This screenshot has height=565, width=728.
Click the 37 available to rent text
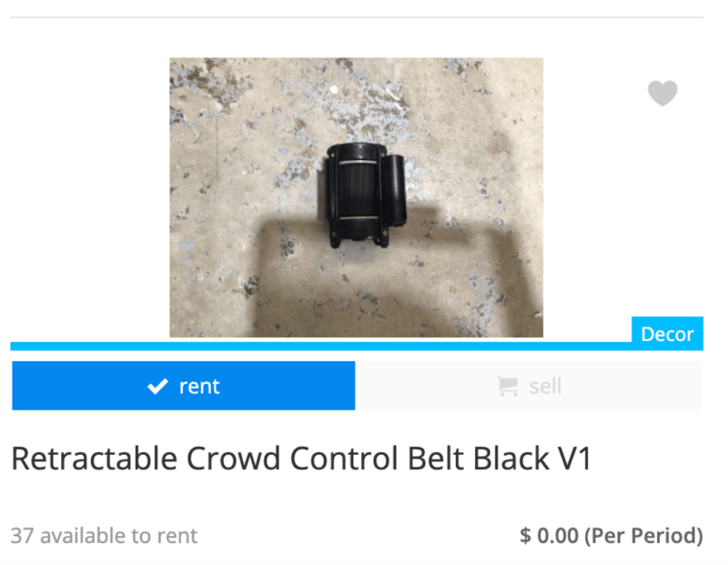coord(104,536)
